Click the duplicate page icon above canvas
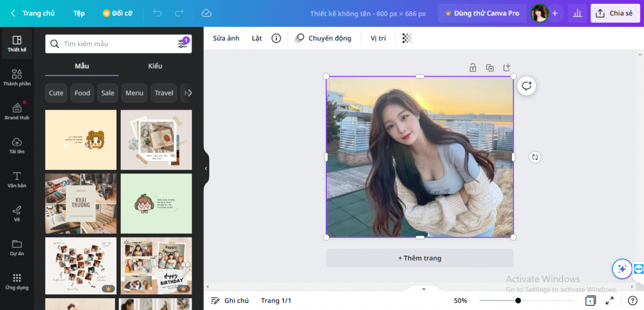This screenshot has height=310, width=644. click(489, 68)
